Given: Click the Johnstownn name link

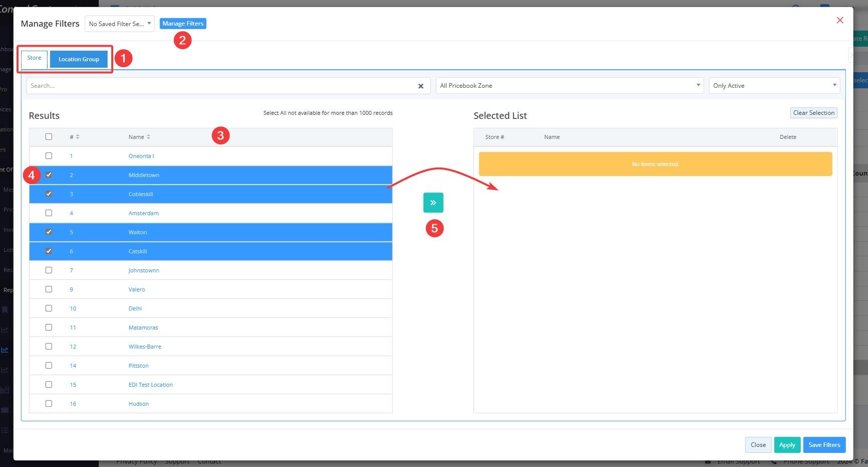Looking at the screenshot, I should pyautogui.click(x=144, y=270).
